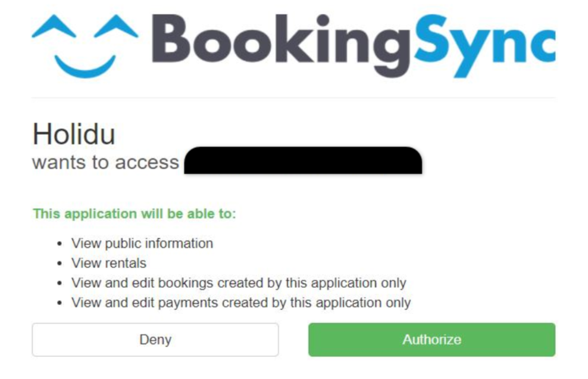
Task: Click the bullet beside the payments permission
Action: tap(60, 303)
